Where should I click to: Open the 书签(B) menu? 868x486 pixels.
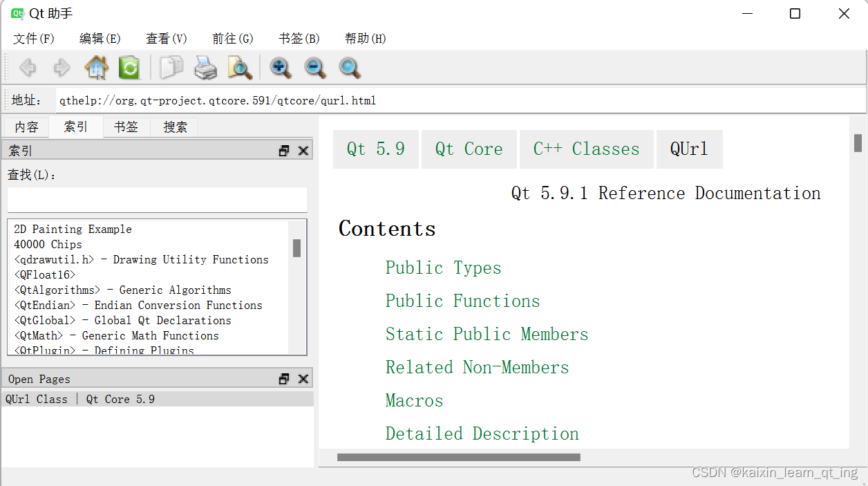299,39
